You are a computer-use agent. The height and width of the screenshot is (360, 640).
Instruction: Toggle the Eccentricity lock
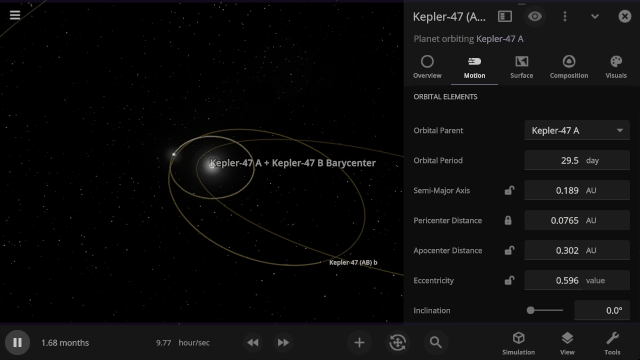tap(509, 280)
